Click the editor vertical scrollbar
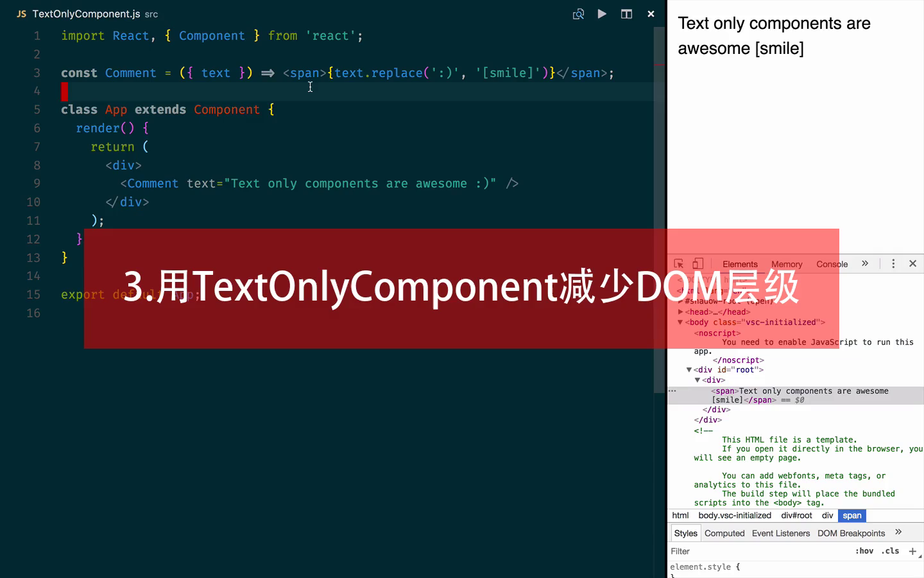This screenshot has height=578, width=924. point(659,209)
